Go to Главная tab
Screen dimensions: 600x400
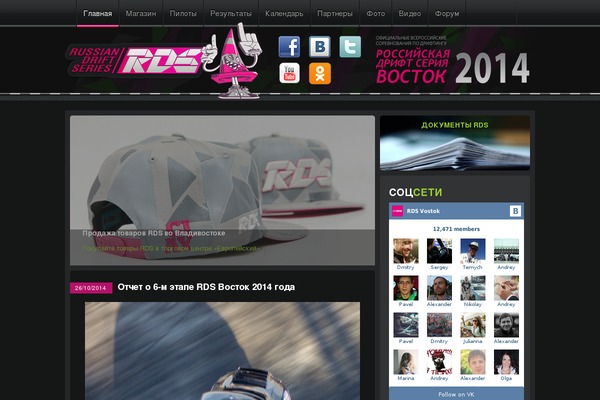point(98,13)
